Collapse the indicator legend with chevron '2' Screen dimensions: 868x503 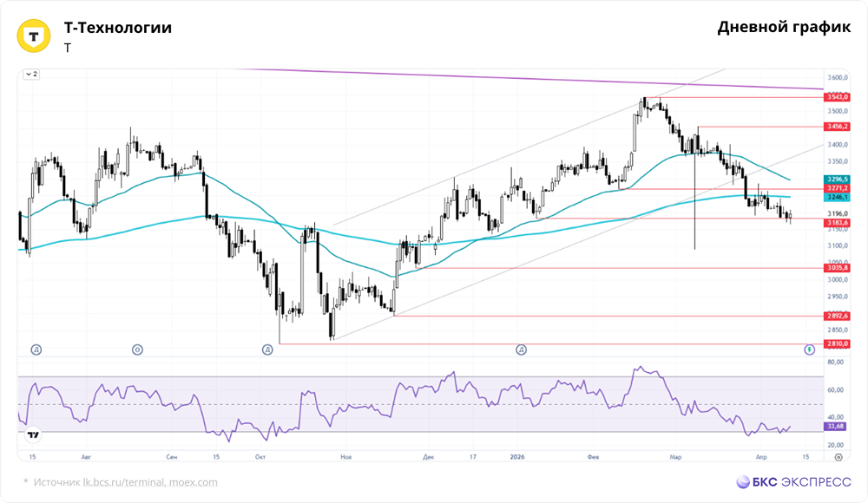[x=31, y=75]
